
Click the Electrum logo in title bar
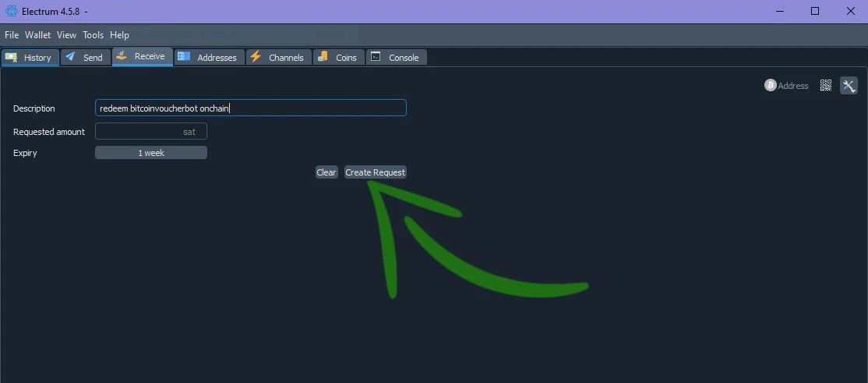coord(12,11)
